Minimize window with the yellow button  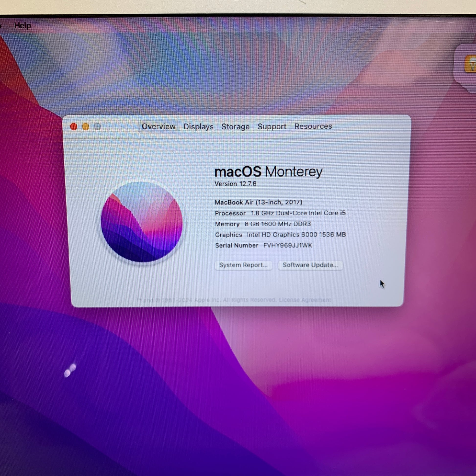(86, 127)
